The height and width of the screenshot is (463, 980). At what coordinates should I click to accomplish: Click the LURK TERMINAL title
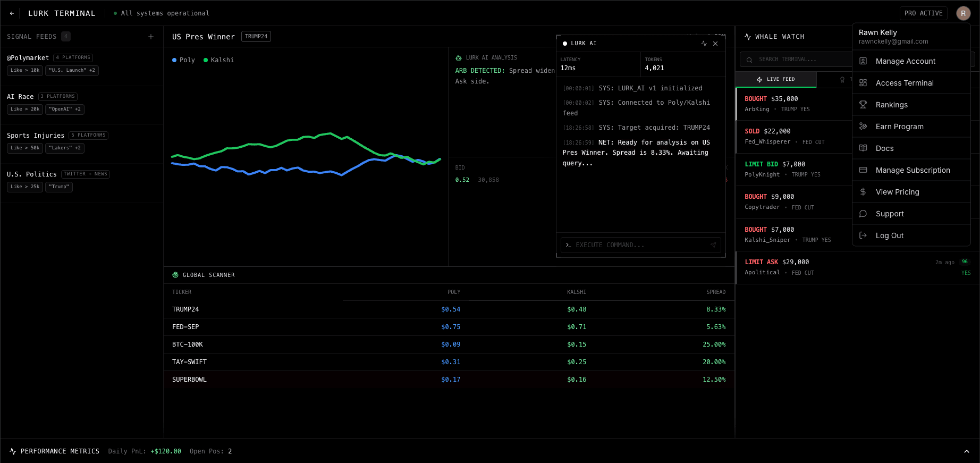pos(62,13)
